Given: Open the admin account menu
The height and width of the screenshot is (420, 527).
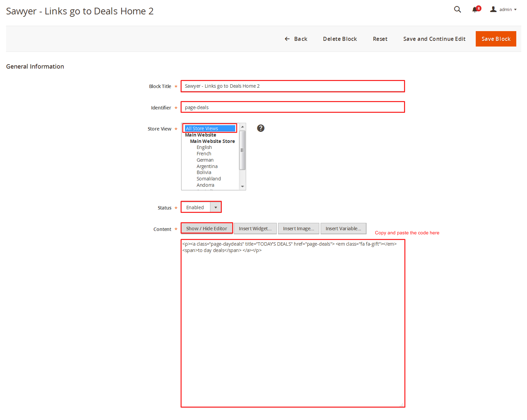Looking at the screenshot, I should (503, 9).
